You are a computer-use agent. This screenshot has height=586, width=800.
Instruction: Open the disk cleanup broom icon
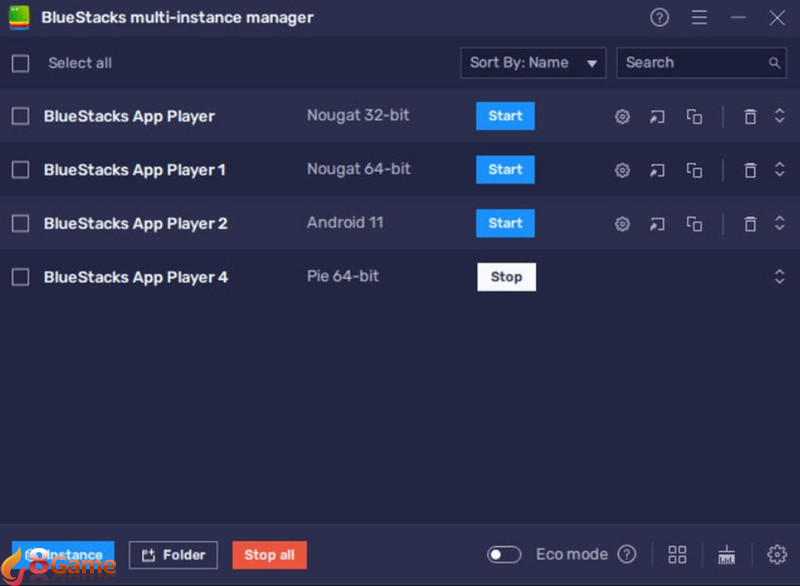click(727, 554)
